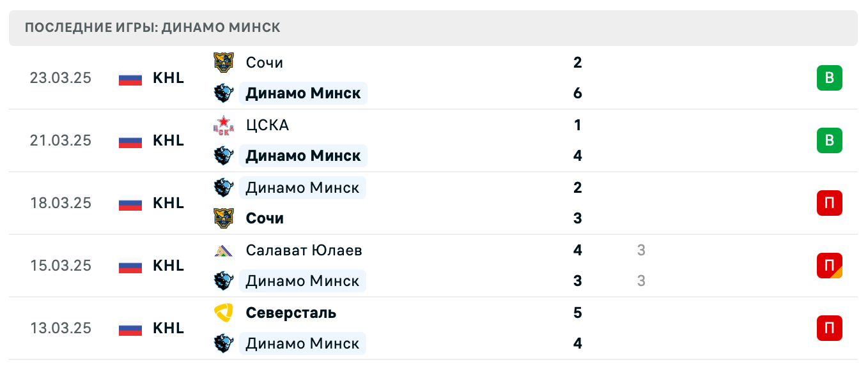Select the highlighted Динамо Минск name on 23.03.25
Viewport: 868px width, 369px height.
click(x=303, y=93)
